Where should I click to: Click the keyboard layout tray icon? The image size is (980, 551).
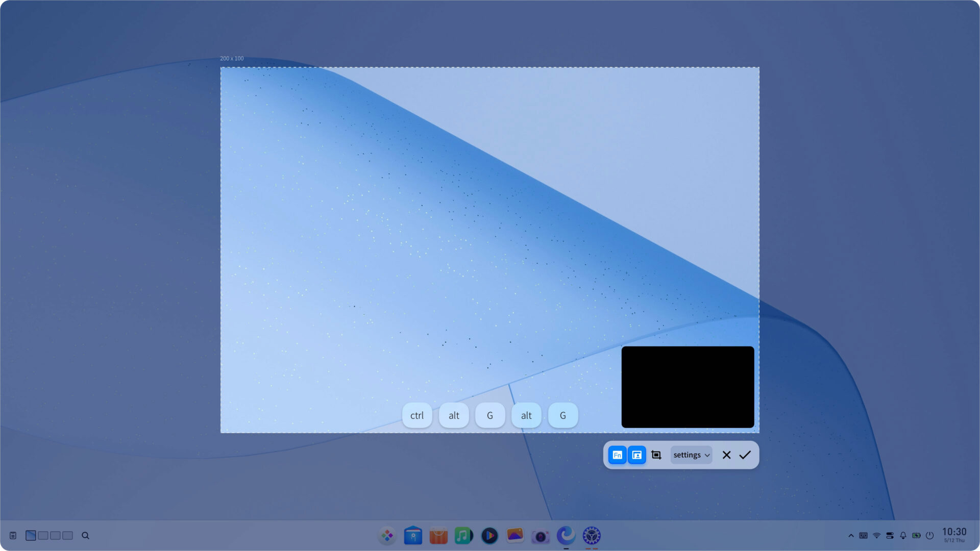[864, 536]
